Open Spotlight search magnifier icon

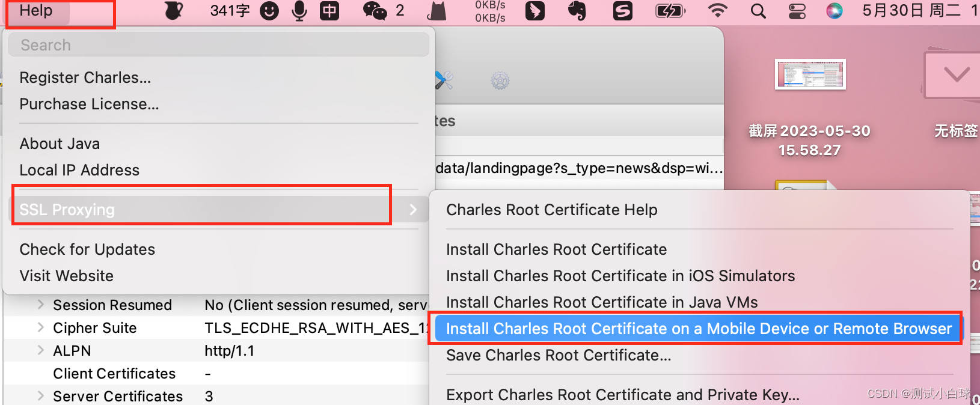pos(758,11)
